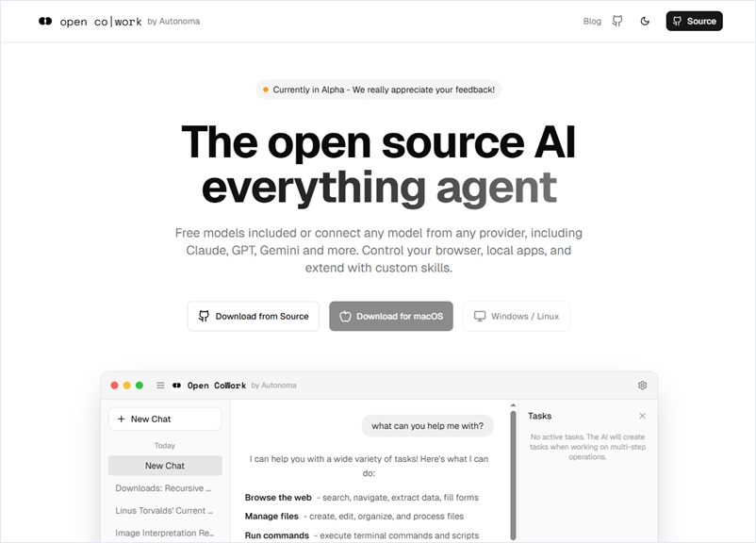Toggle dark mode with the moon icon
Screen dimensions: 756x543
click(645, 21)
